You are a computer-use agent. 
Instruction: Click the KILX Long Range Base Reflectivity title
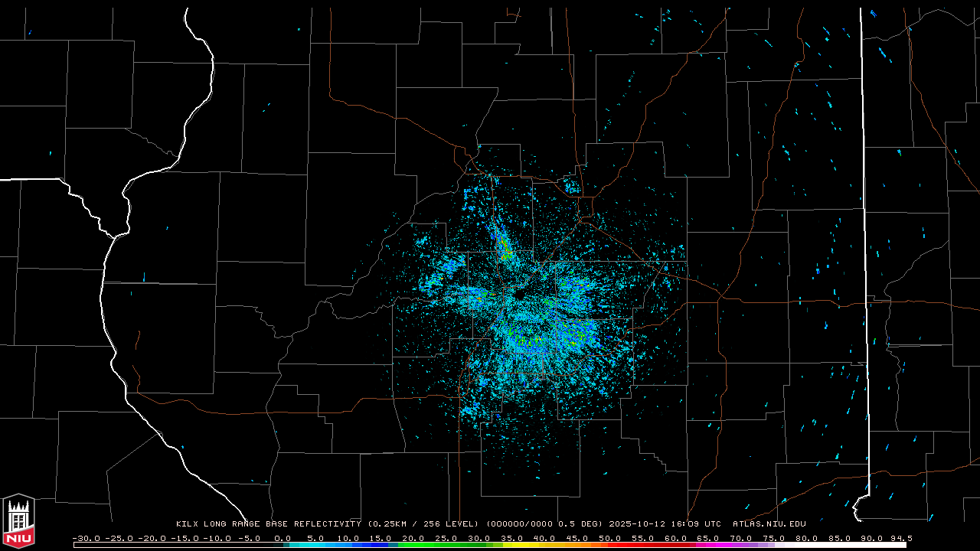click(268, 524)
